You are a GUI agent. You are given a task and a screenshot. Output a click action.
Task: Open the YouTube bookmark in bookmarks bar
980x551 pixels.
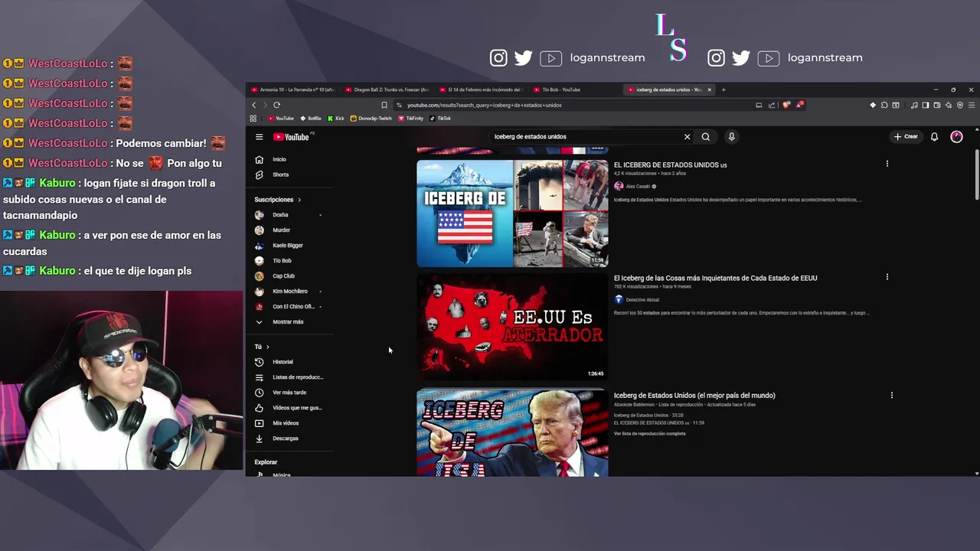(x=281, y=119)
